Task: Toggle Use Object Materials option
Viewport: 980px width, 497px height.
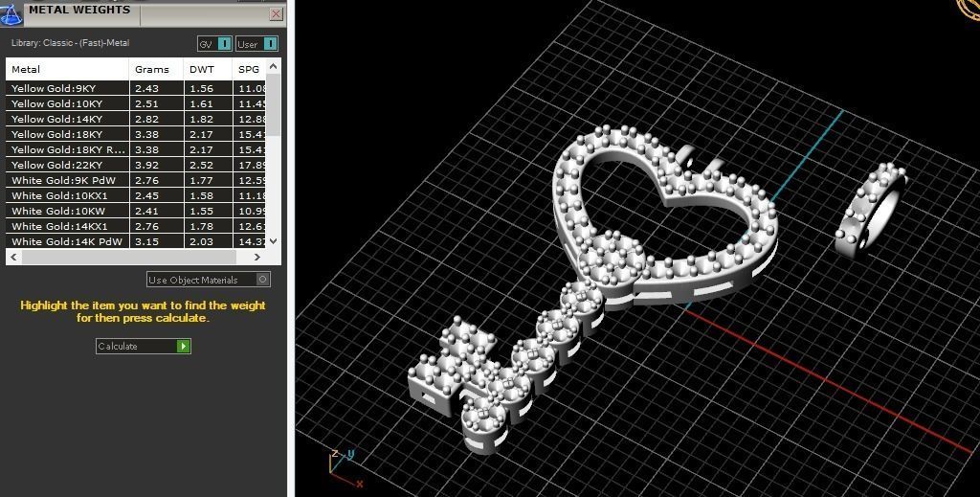Action: coord(209,280)
